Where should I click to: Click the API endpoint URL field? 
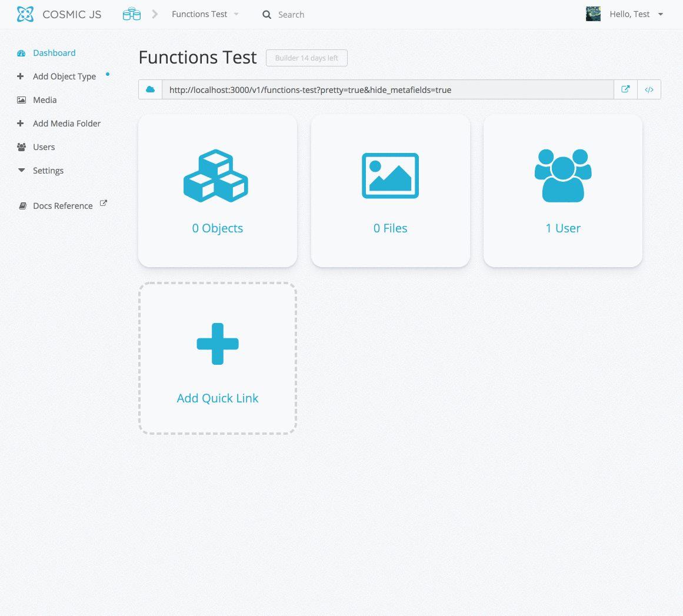pos(388,90)
